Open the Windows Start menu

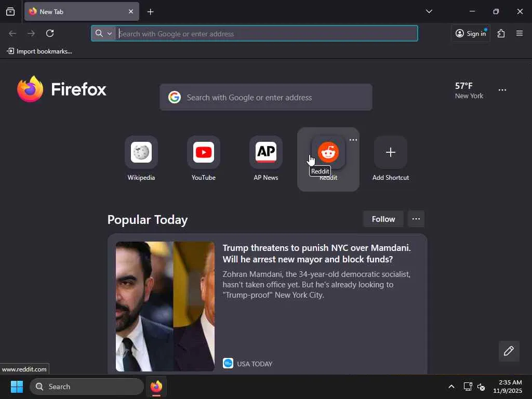(x=17, y=387)
